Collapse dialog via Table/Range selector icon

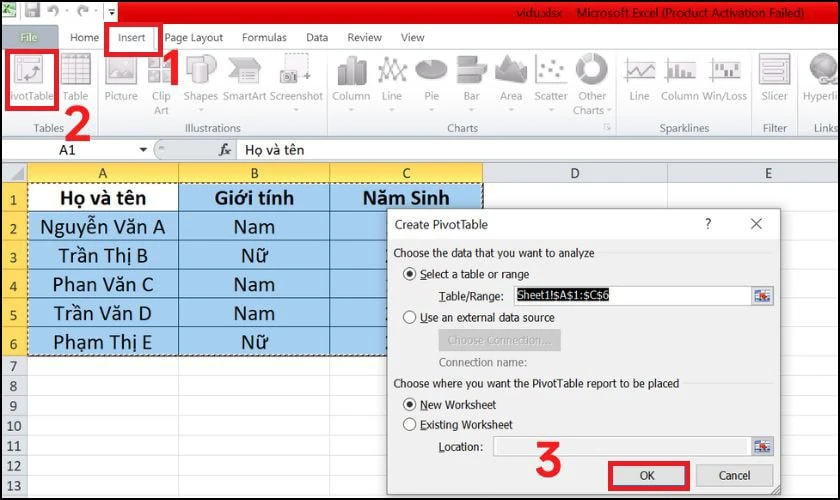coord(762,296)
